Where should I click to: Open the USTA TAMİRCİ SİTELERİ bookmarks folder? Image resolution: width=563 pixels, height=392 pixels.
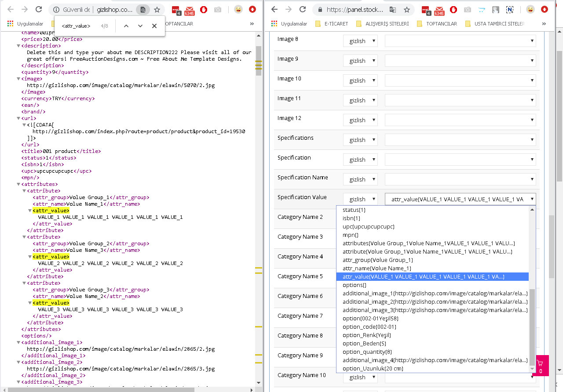pos(495,24)
